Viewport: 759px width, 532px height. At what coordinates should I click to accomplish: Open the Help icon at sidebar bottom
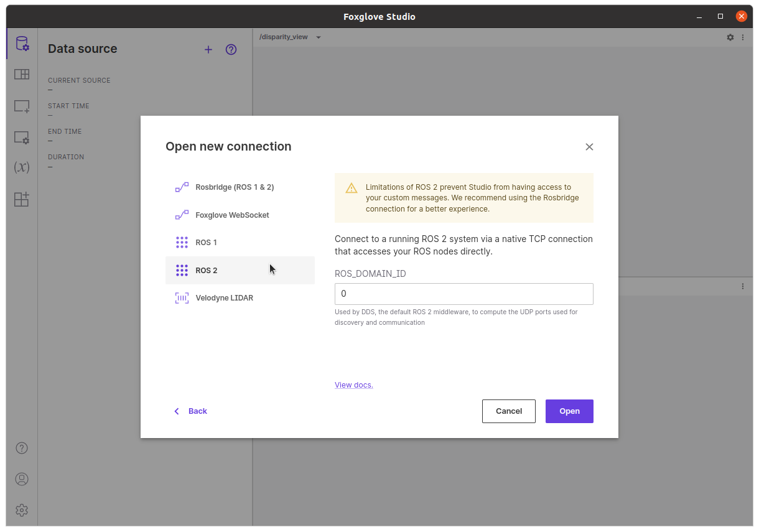pyautogui.click(x=22, y=448)
